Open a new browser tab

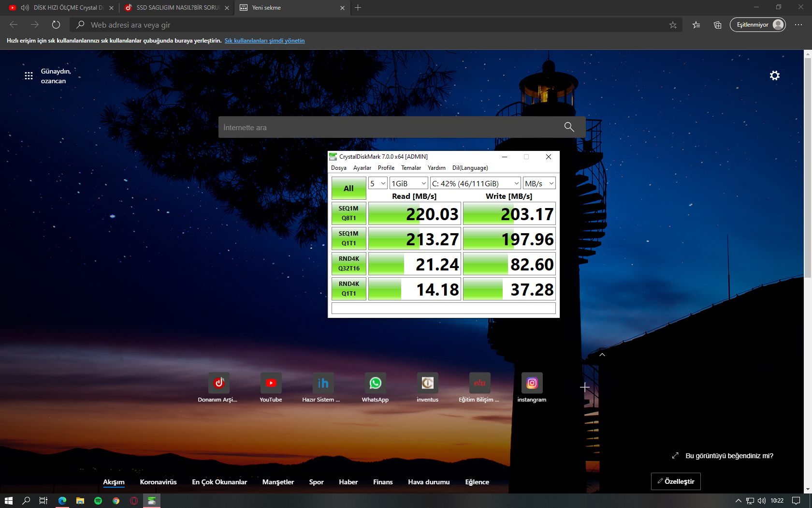point(358,8)
